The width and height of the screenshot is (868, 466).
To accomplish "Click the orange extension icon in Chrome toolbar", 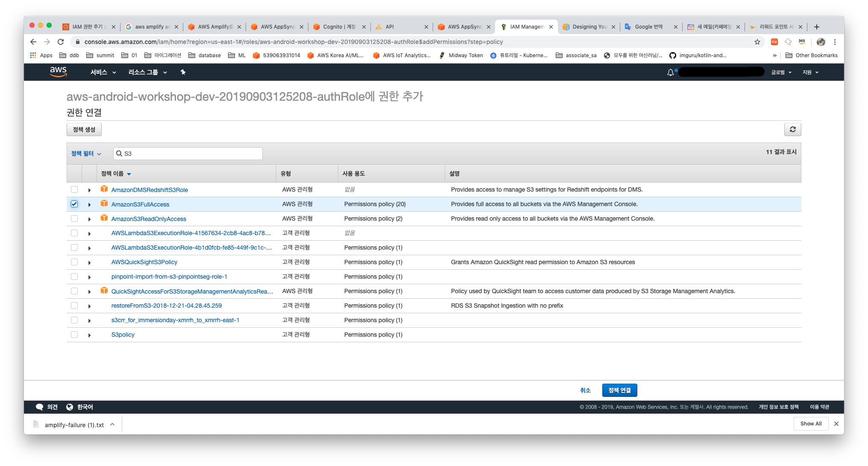I will tap(774, 42).
